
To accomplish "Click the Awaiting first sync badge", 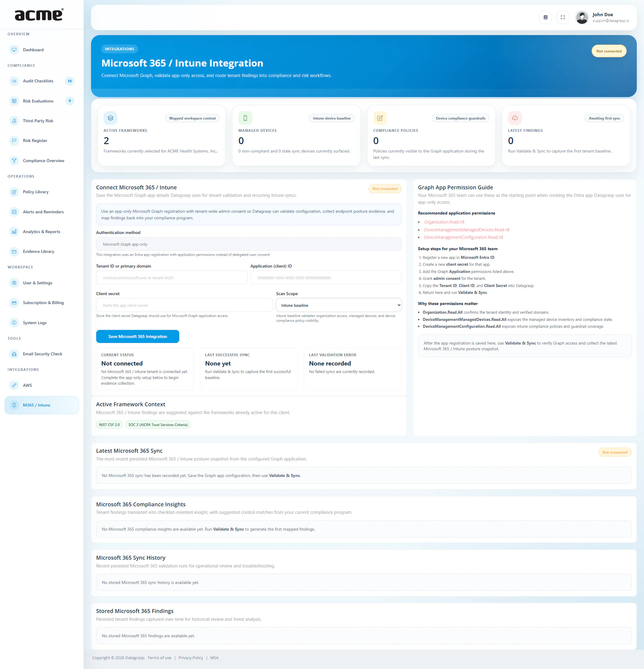I will click(604, 118).
